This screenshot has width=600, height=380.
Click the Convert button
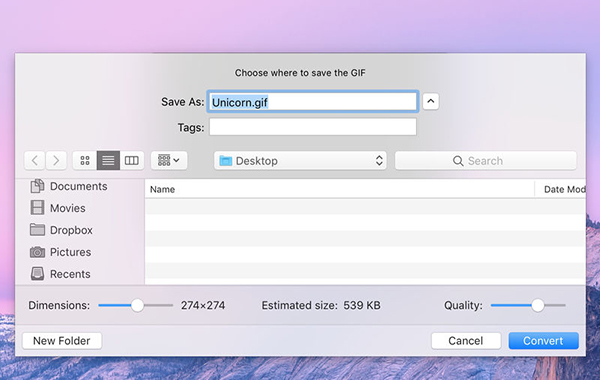(543, 341)
